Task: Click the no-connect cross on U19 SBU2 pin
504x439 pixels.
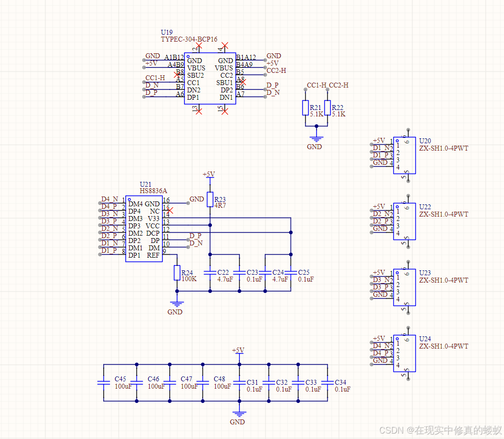Action: (177, 75)
